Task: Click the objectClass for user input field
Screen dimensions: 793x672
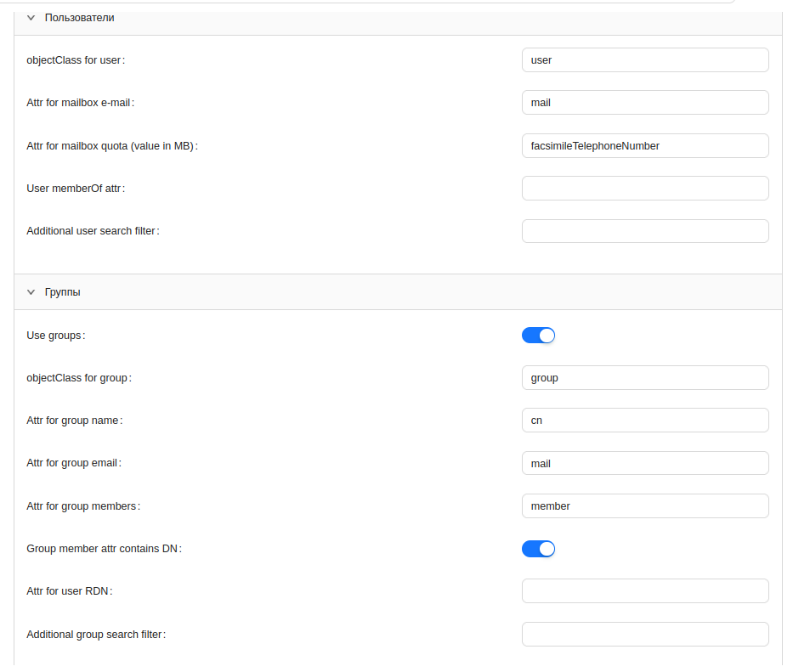Action: [x=644, y=60]
